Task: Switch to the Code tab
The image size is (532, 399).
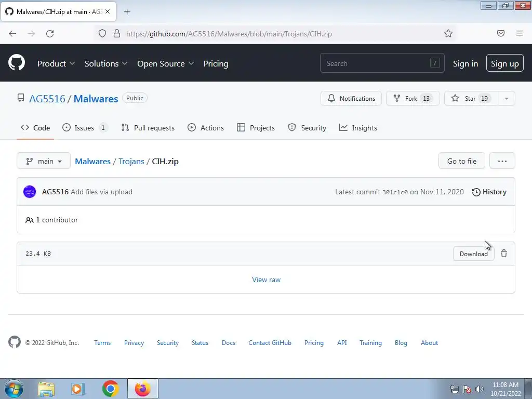Action: point(35,128)
